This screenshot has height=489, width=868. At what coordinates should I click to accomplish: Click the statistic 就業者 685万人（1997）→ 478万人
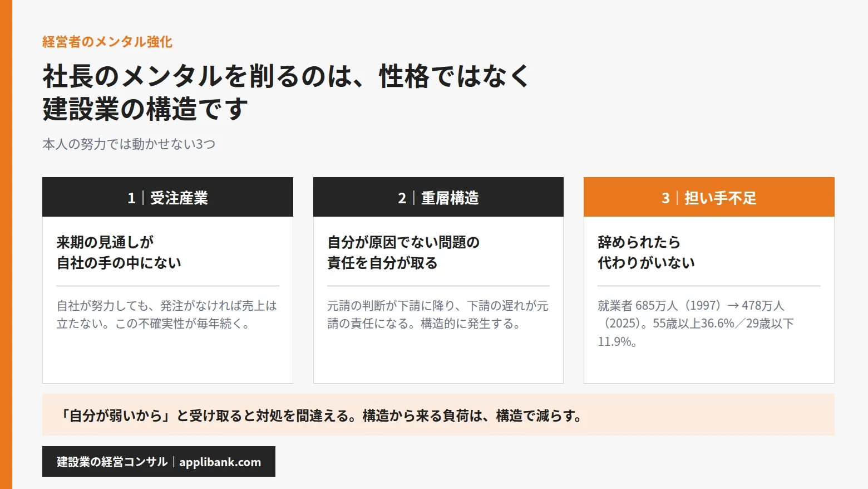[691, 306]
